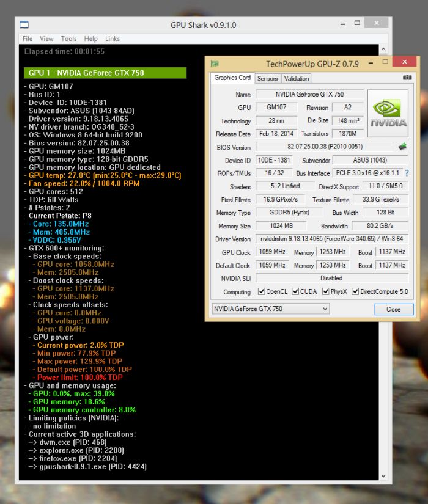
Task: Open Links menu in GPU Shark
Action: [113, 38]
